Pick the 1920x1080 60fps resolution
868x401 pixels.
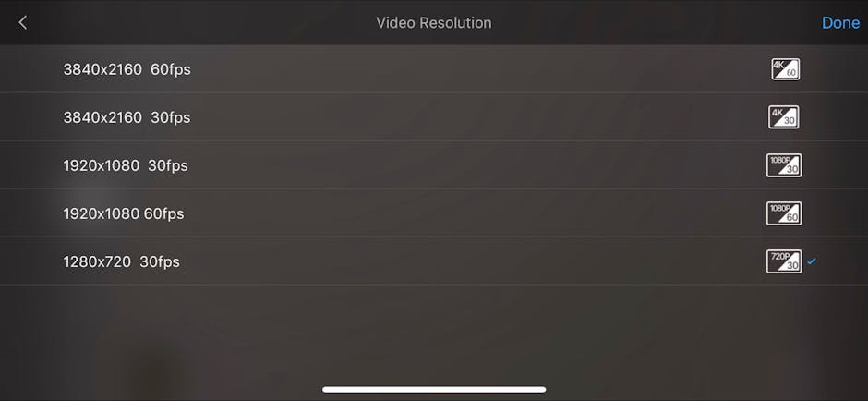click(x=434, y=213)
